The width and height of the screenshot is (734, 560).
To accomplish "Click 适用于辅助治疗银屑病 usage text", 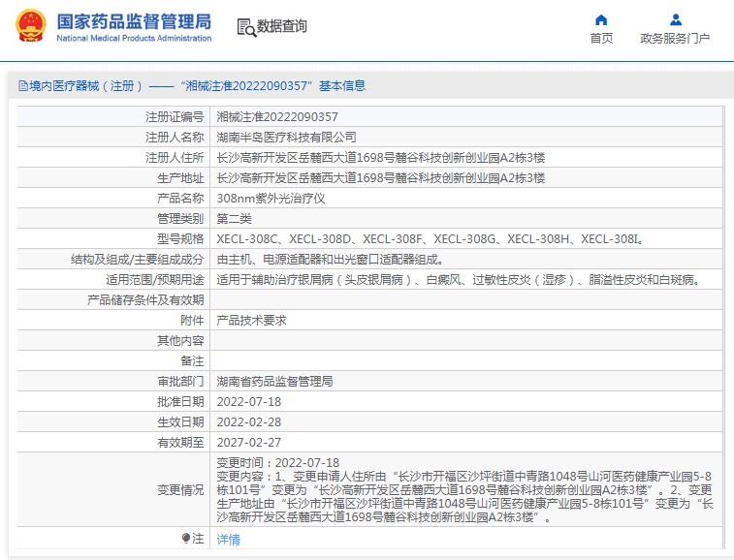I will coord(460,280).
